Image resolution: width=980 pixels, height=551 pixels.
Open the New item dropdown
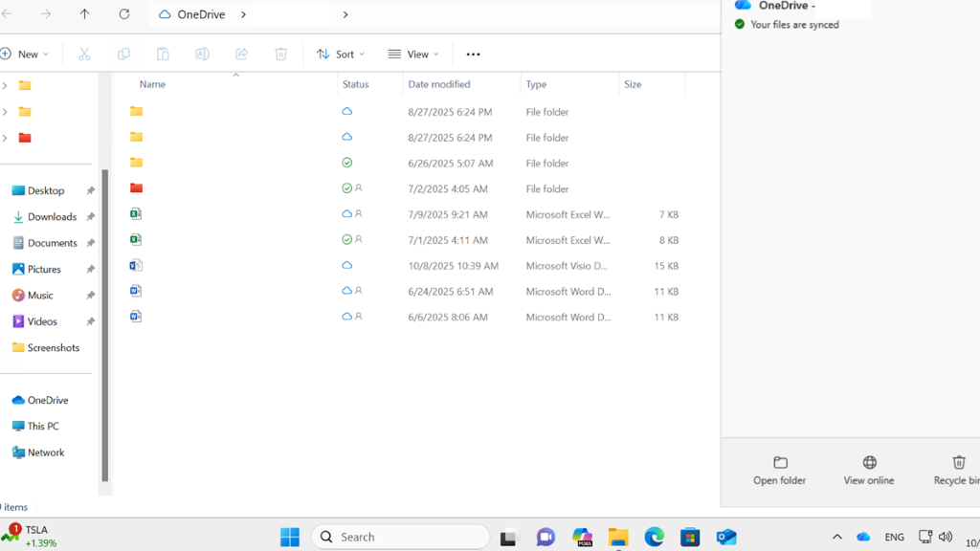[25, 55]
